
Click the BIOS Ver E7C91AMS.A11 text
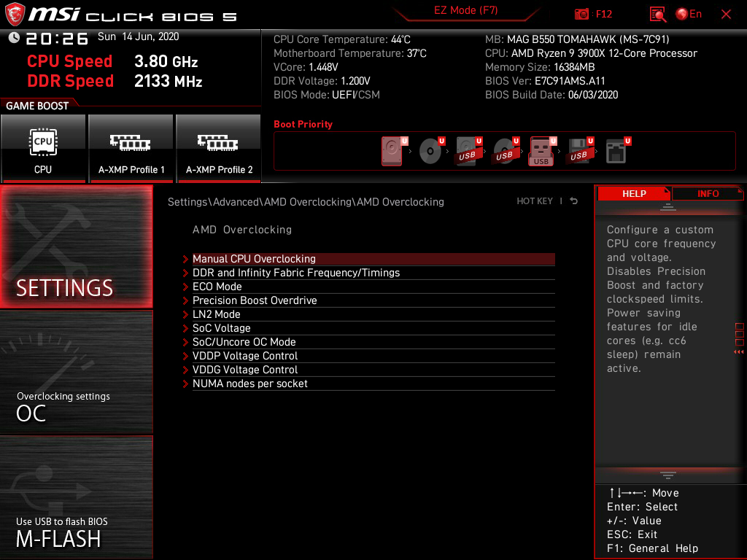click(545, 81)
